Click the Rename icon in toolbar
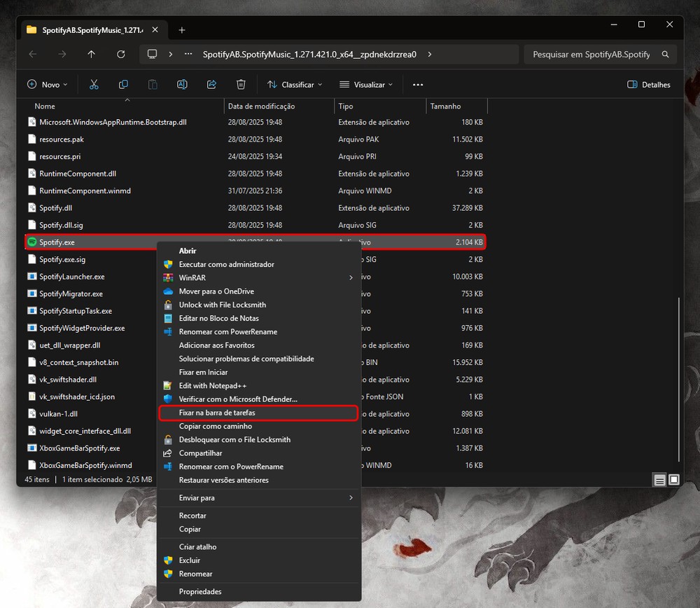This screenshot has height=608, width=700. click(182, 85)
